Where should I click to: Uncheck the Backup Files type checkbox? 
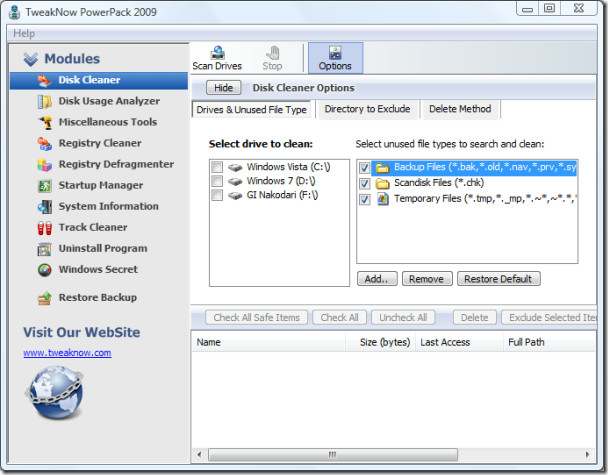point(364,168)
